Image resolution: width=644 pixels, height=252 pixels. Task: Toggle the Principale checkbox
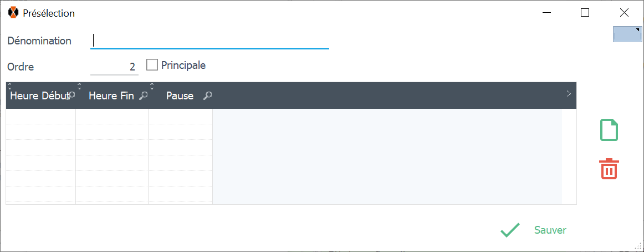coord(152,65)
